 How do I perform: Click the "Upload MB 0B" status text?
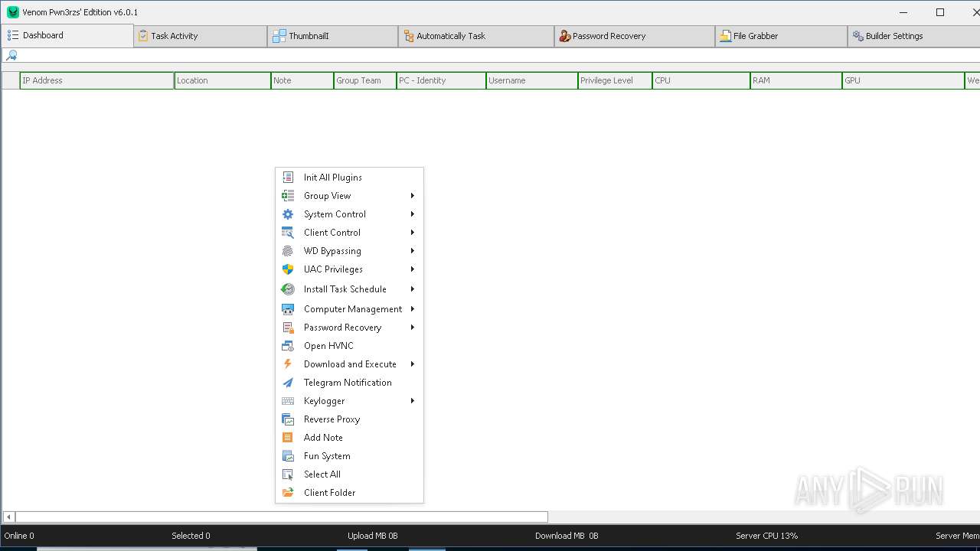(x=373, y=536)
